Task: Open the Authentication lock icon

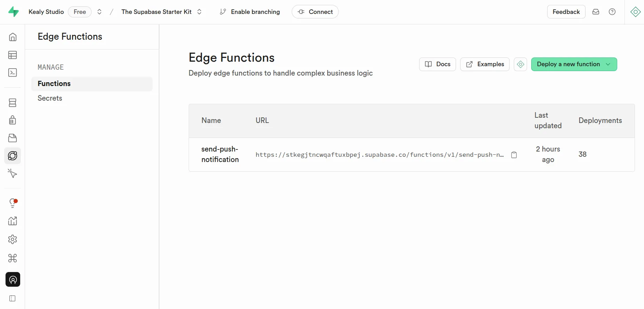Action: tap(13, 120)
